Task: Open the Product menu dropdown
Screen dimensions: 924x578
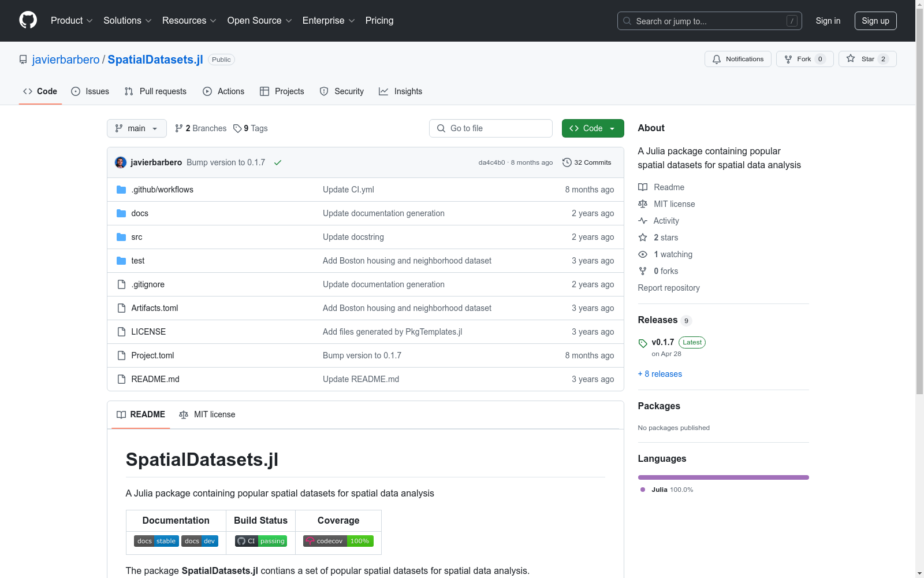Action: tap(72, 21)
